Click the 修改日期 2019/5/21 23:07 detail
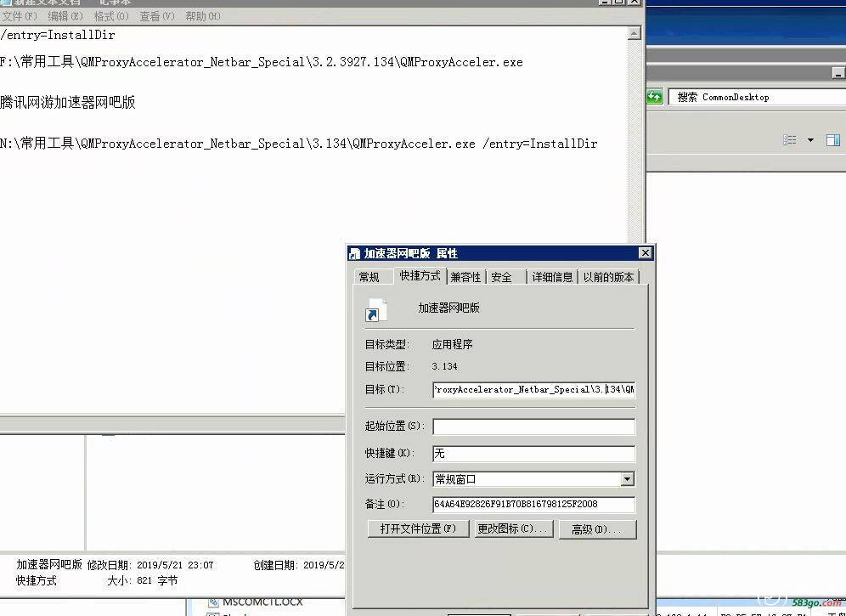Image resolution: width=846 pixels, height=616 pixels. click(x=150, y=565)
